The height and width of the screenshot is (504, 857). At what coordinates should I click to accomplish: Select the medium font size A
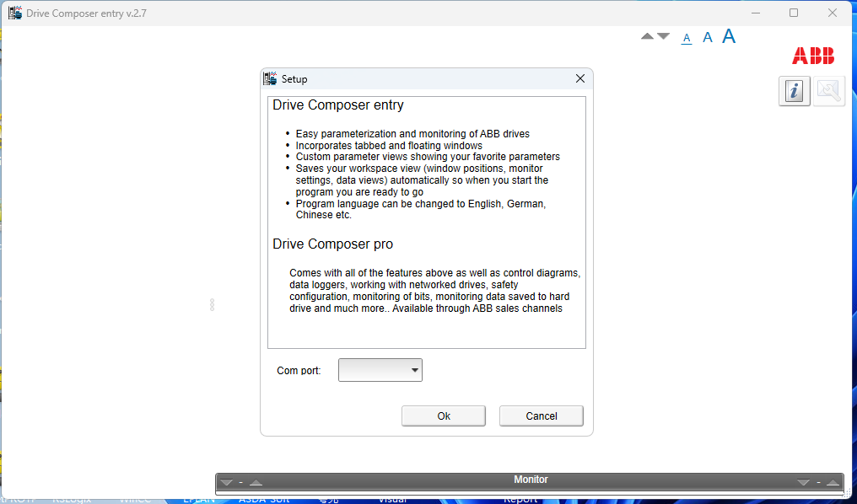point(708,37)
